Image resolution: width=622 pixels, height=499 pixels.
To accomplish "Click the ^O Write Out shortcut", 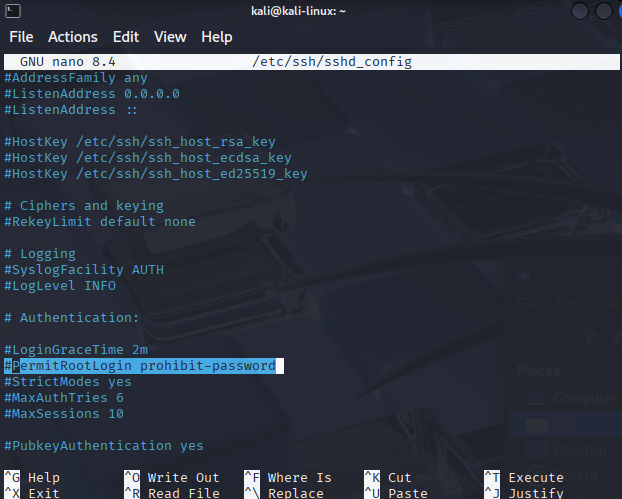I will (x=170, y=478).
